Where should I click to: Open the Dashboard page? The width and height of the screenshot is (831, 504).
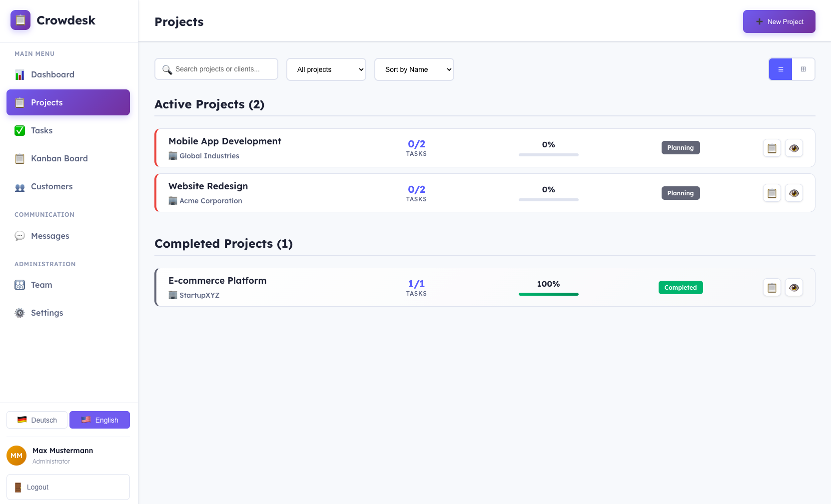tap(68, 74)
